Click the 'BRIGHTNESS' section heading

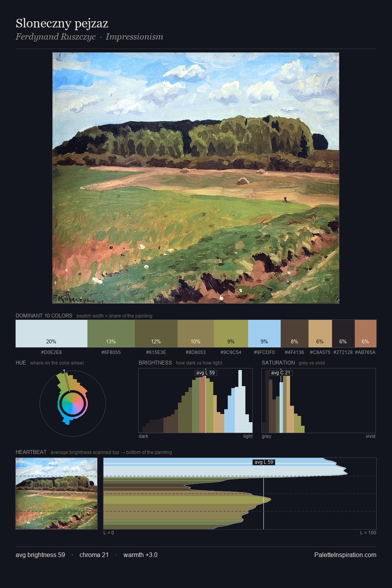pyautogui.click(x=155, y=363)
